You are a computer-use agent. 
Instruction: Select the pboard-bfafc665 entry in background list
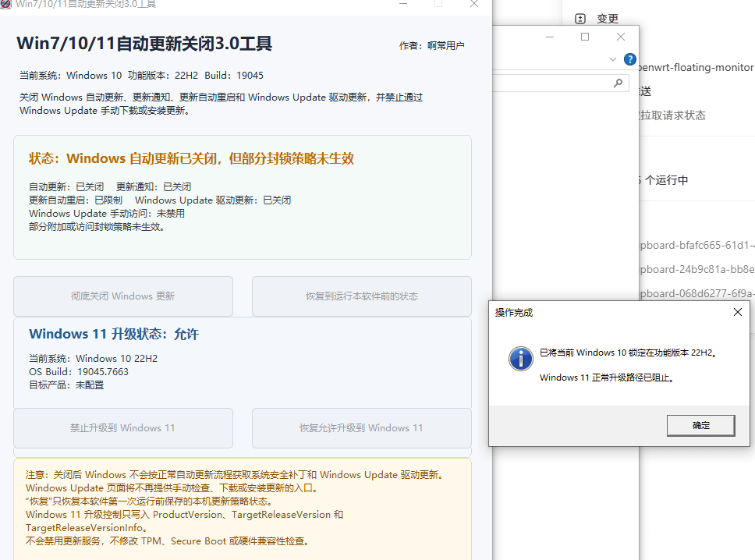697,245
